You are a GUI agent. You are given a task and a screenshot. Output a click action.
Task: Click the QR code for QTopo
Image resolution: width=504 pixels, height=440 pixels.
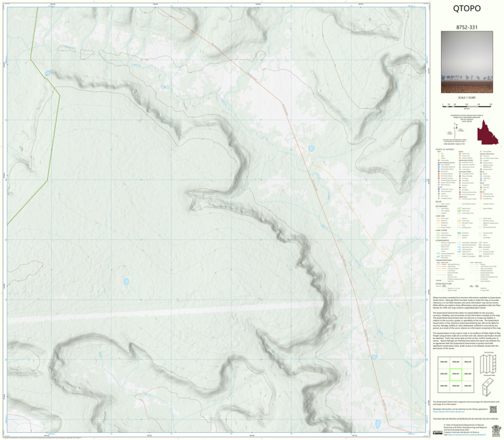[493, 409]
